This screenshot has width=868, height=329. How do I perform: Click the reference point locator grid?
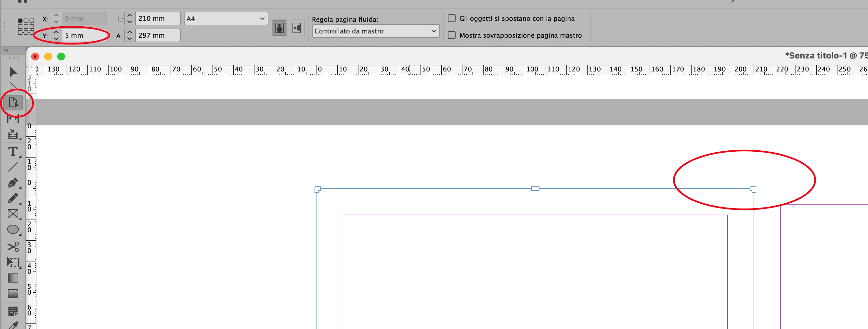(26, 27)
